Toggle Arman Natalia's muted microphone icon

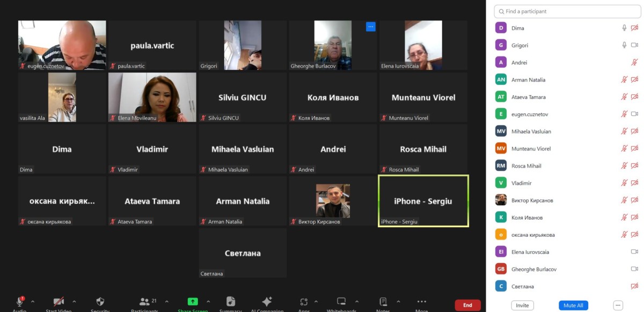pos(624,79)
